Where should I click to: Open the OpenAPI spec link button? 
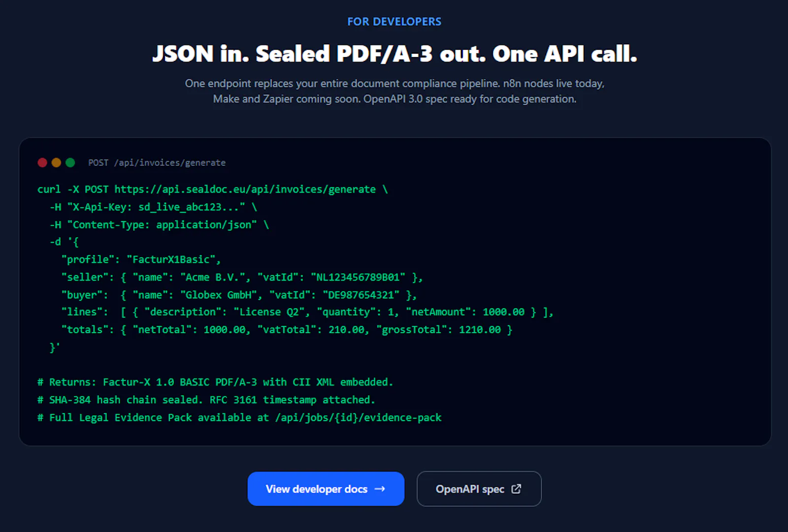click(x=479, y=489)
